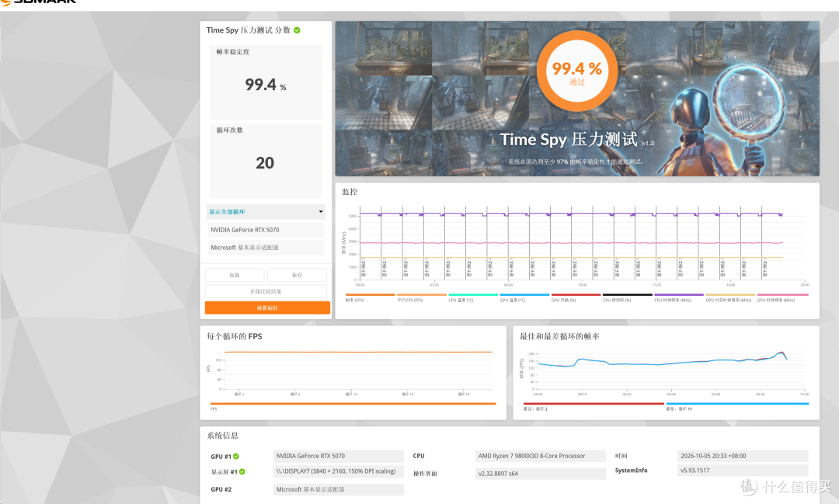Toggle the GPU 负载 (%) legend series
Image resolution: width=839 pixels, height=504 pixels.
click(x=575, y=297)
